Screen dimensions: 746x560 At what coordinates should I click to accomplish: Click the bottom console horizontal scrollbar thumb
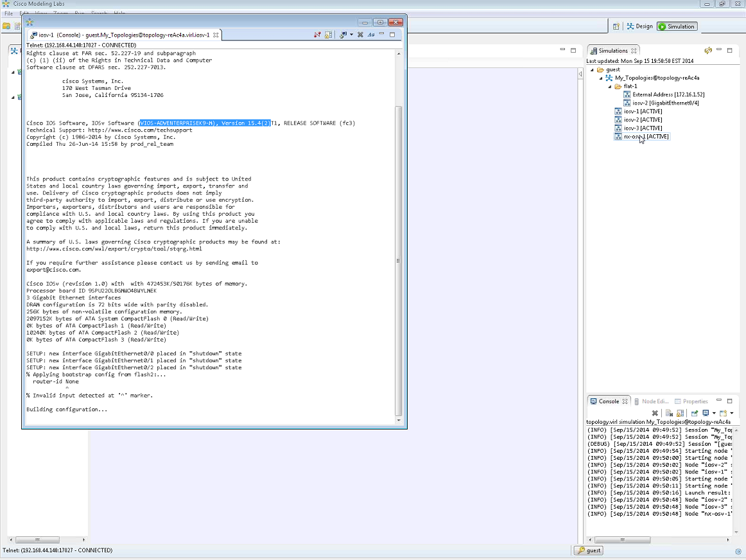[622, 539]
